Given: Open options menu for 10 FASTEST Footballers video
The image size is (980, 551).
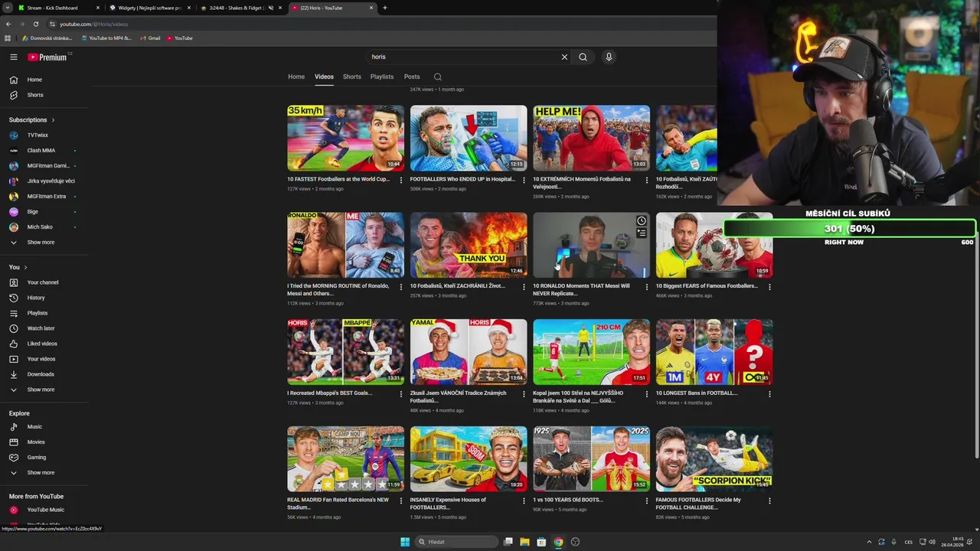Looking at the screenshot, I should pyautogui.click(x=400, y=181).
